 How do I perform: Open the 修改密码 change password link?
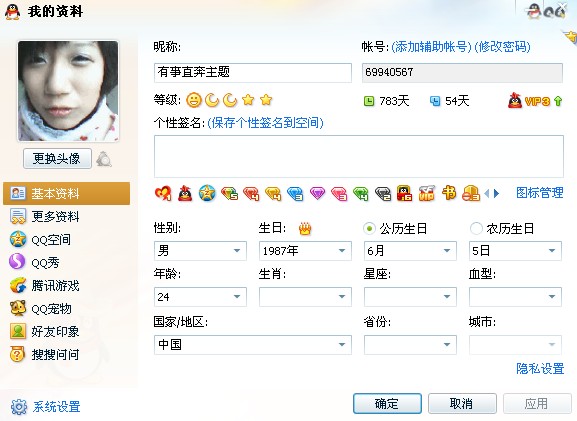click(502, 47)
